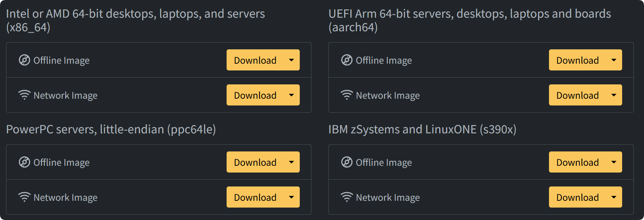Expand dropdown arrow for aarch64 Offline Image download
The height and width of the screenshot is (220, 644).
click(614, 60)
